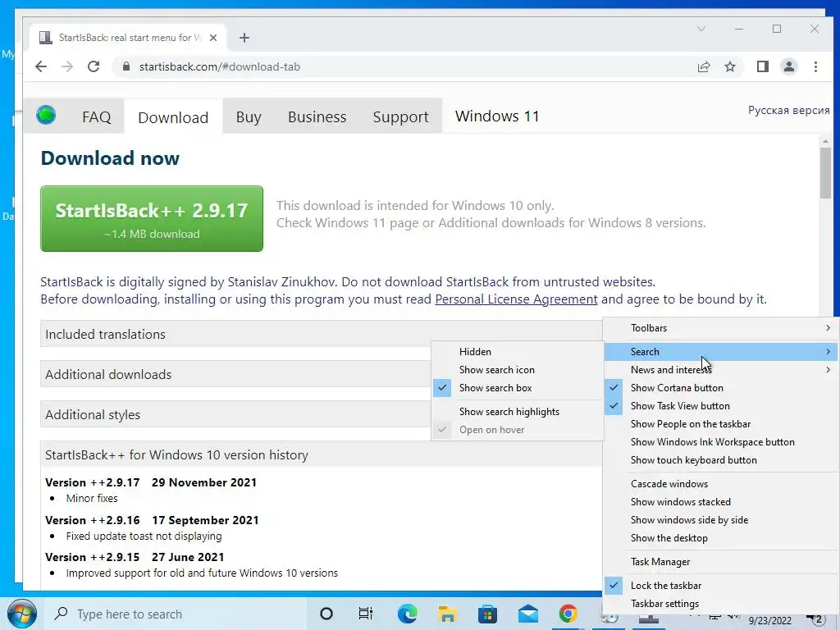Open the tab search chevron

[x=701, y=29]
